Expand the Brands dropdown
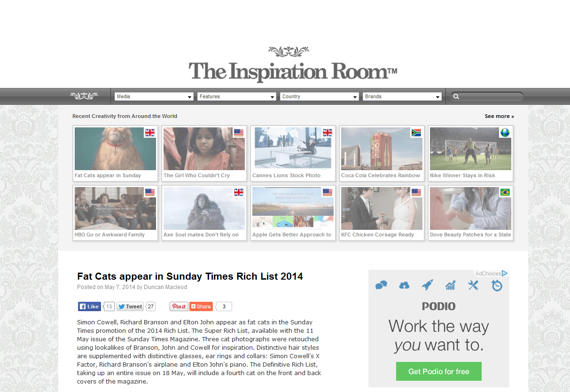 402,96
